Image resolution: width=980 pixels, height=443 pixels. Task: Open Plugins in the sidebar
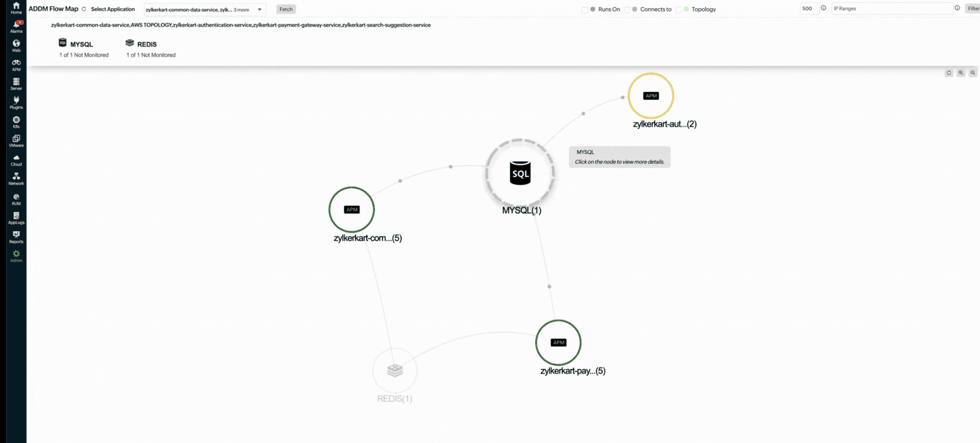pos(16,103)
